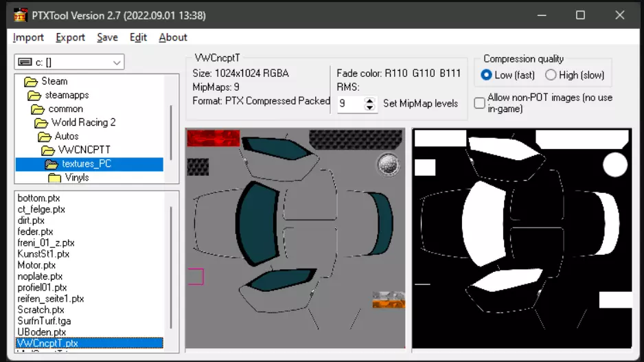Open the Edit menu
Viewport: 644px width, 362px height.
(x=138, y=37)
